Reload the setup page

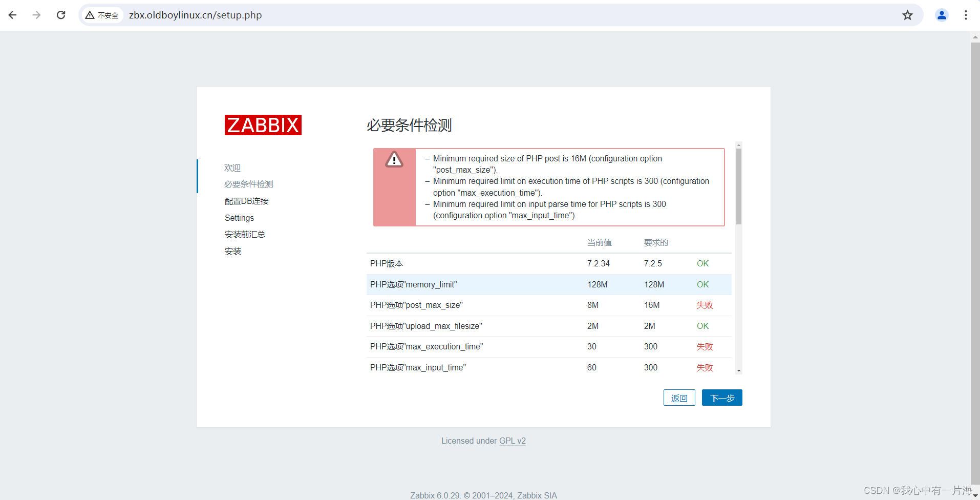61,15
